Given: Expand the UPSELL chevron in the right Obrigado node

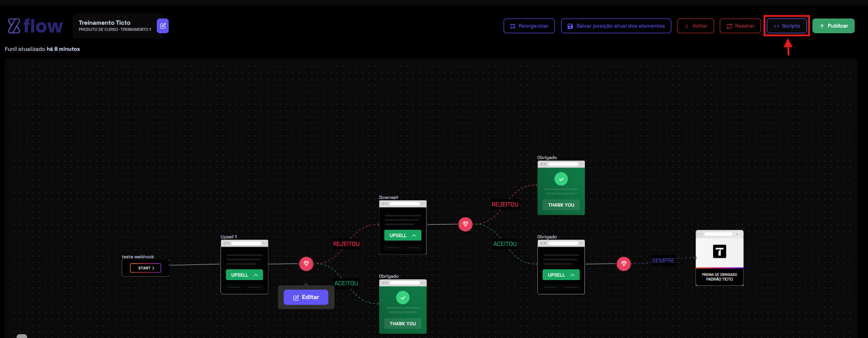Looking at the screenshot, I should [x=572, y=275].
